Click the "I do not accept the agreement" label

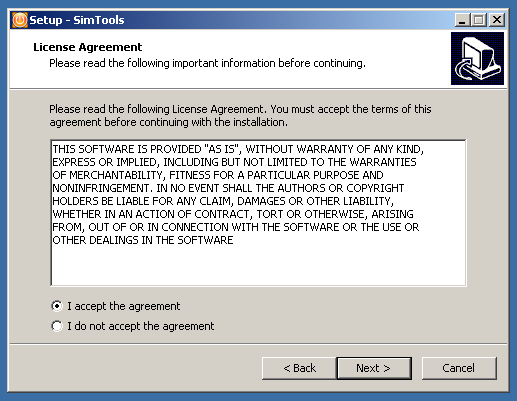pyautogui.click(x=141, y=326)
